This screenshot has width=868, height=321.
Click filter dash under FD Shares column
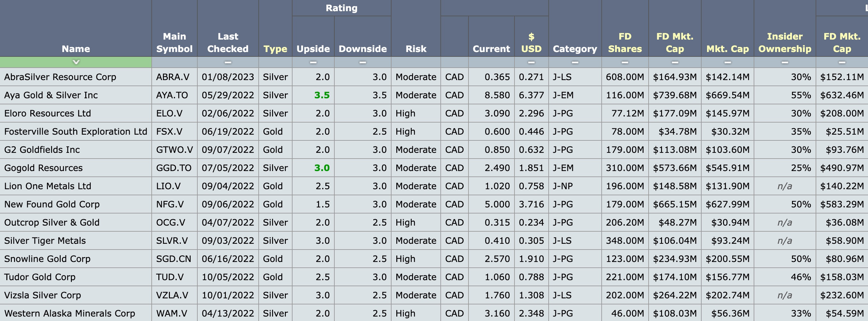(x=625, y=62)
